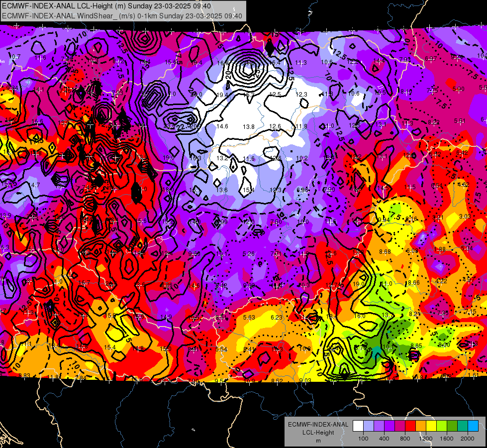
Task: Select the grid value '8.42'
Action: 221,285
